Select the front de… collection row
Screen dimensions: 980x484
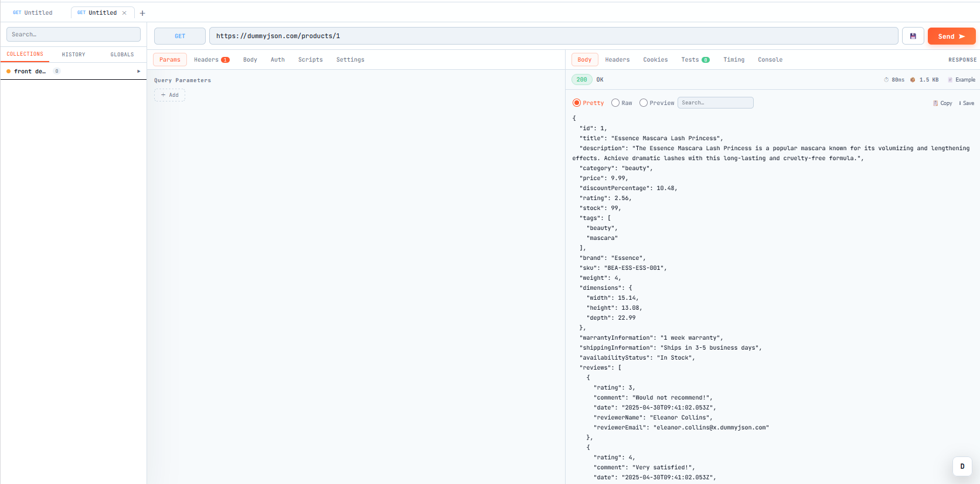tap(73, 71)
